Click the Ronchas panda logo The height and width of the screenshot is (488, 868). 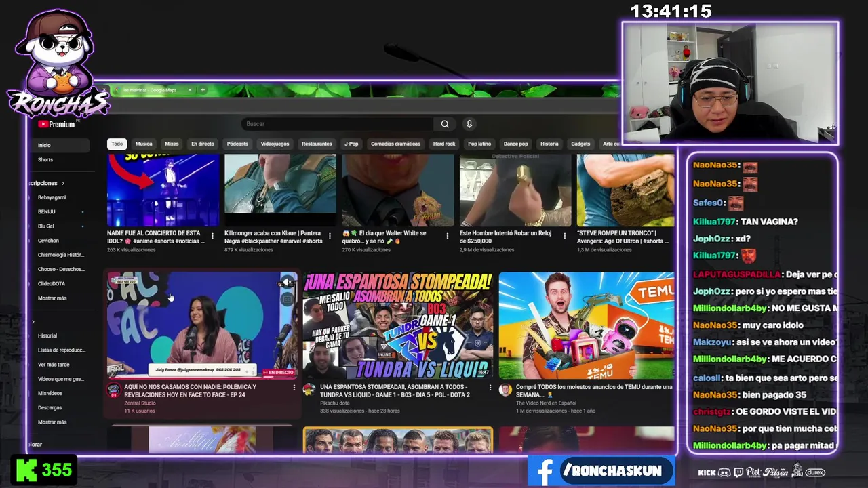point(58,64)
